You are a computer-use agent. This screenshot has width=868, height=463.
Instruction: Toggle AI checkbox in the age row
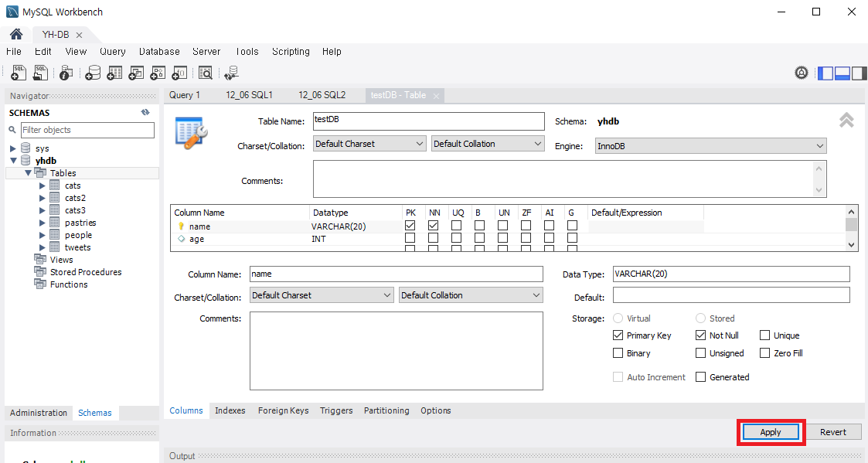(549, 238)
